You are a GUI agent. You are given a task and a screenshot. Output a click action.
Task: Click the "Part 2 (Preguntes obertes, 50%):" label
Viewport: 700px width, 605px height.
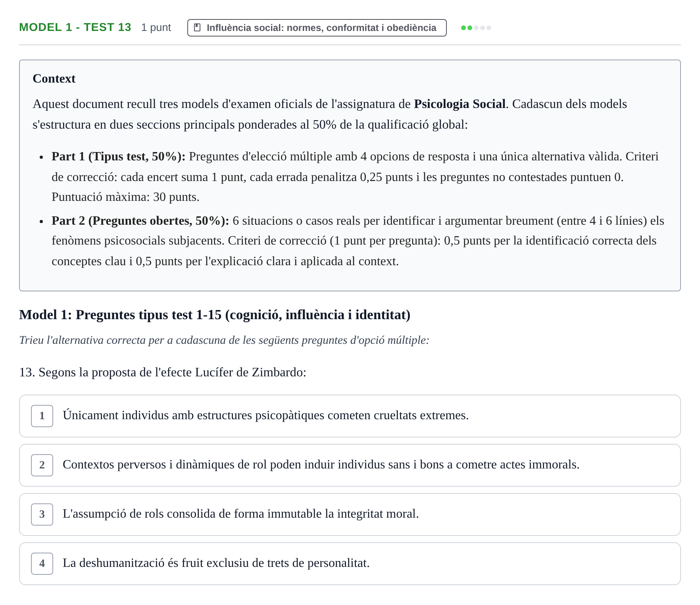(140, 221)
